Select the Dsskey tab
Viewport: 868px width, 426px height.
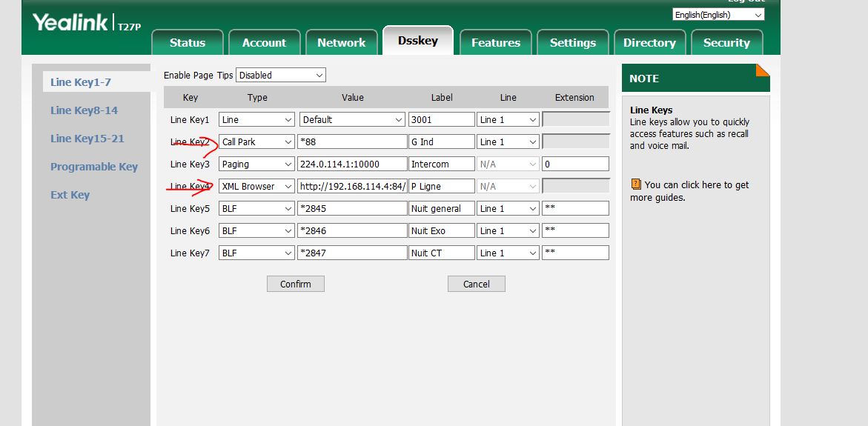(x=418, y=41)
